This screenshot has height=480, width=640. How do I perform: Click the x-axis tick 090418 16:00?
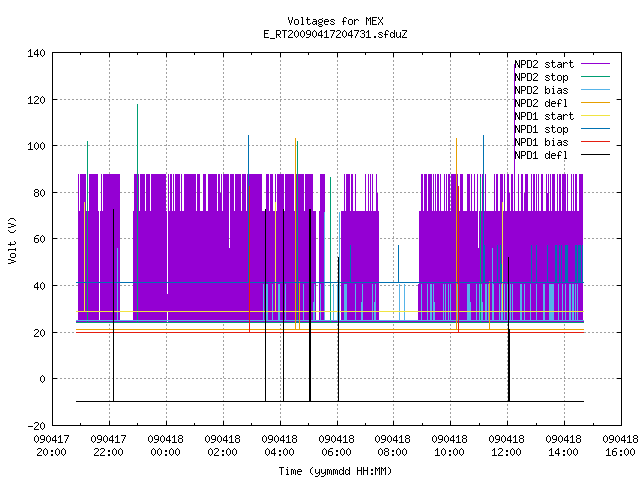(620, 446)
